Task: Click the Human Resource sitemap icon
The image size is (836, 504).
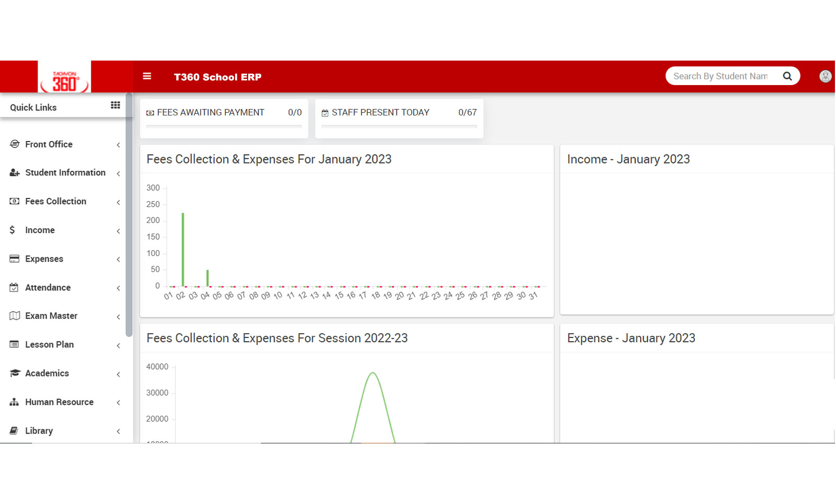Action: tap(15, 402)
